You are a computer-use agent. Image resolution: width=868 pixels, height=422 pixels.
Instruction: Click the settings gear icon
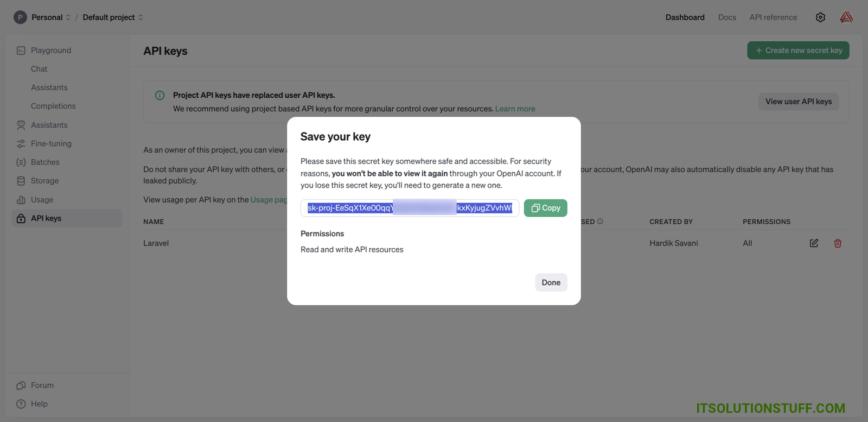click(820, 17)
